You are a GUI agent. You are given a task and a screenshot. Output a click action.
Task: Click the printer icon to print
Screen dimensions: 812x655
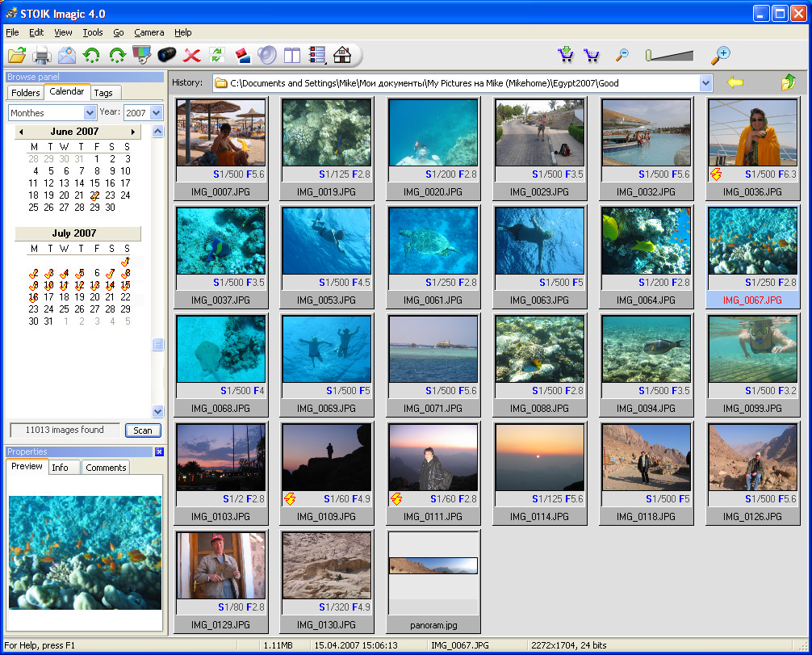tap(42, 54)
